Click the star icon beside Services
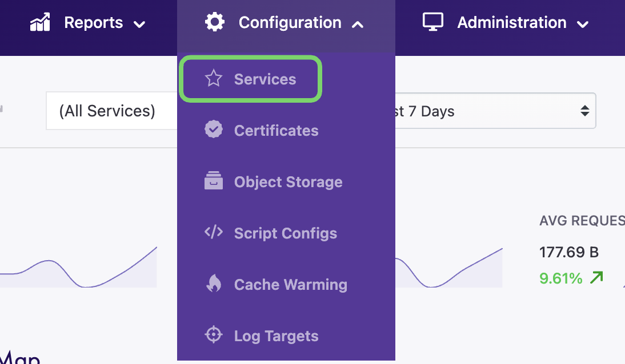This screenshot has height=364, width=625. (214, 79)
